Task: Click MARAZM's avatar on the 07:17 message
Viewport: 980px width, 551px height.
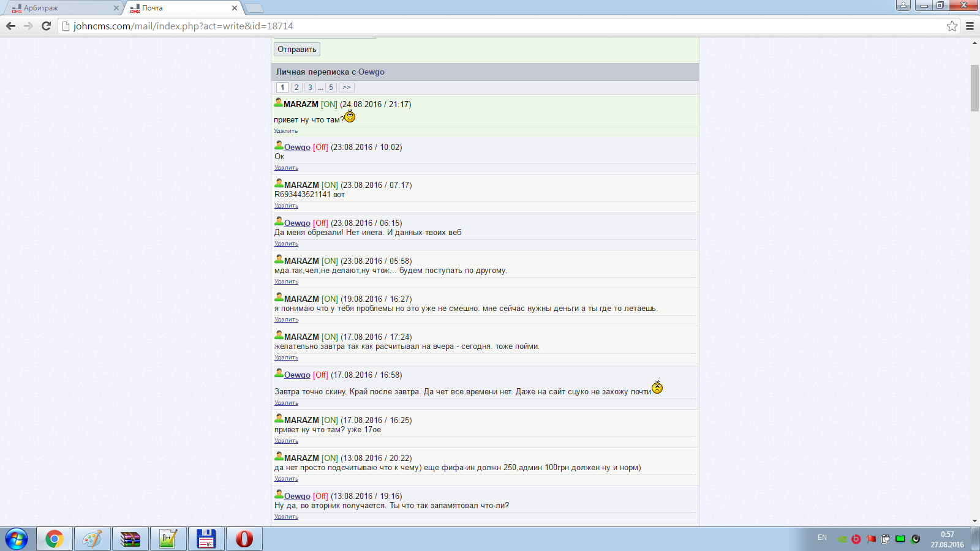Action: [x=279, y=184]
